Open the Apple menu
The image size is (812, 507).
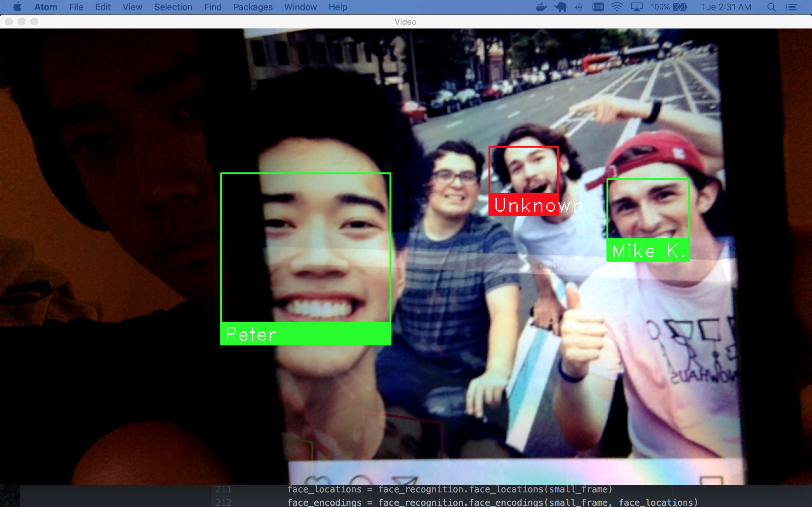(17, 7)
